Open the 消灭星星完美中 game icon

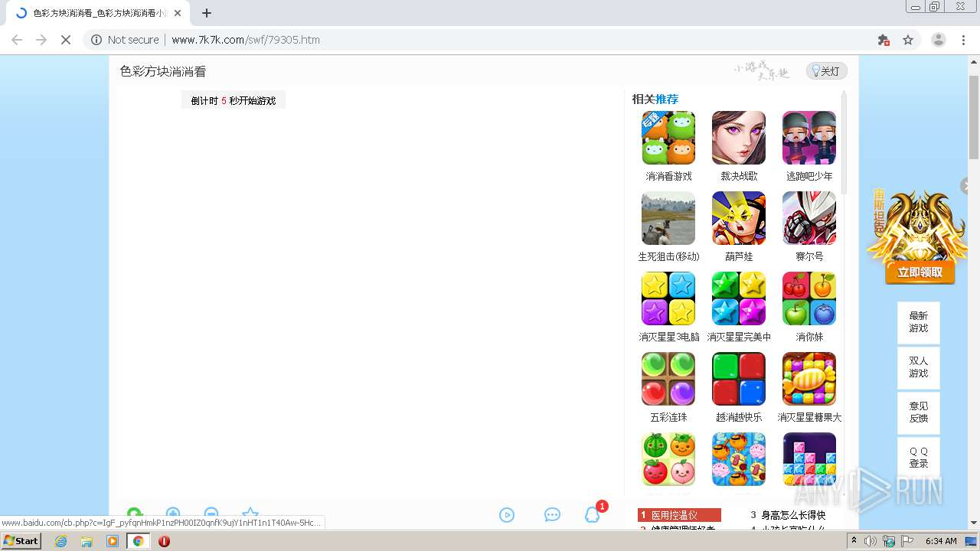coord(739,298)
